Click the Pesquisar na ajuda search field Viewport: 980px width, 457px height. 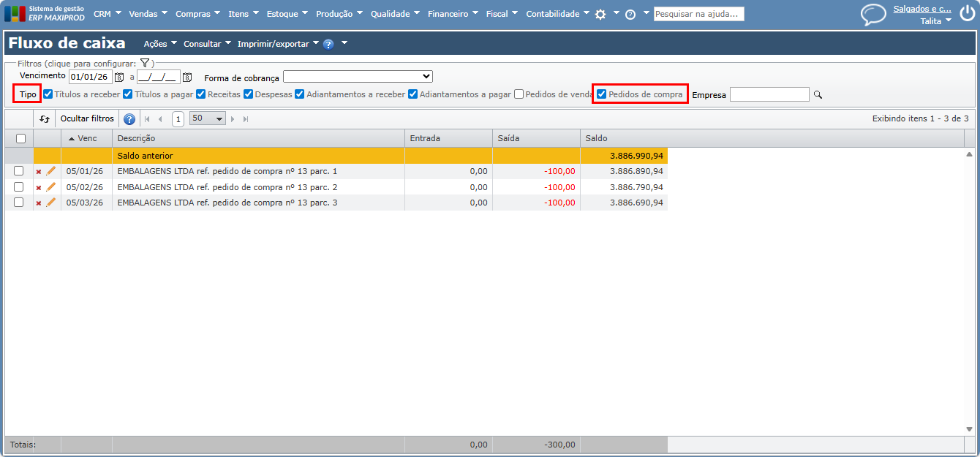tap(698, 14)
